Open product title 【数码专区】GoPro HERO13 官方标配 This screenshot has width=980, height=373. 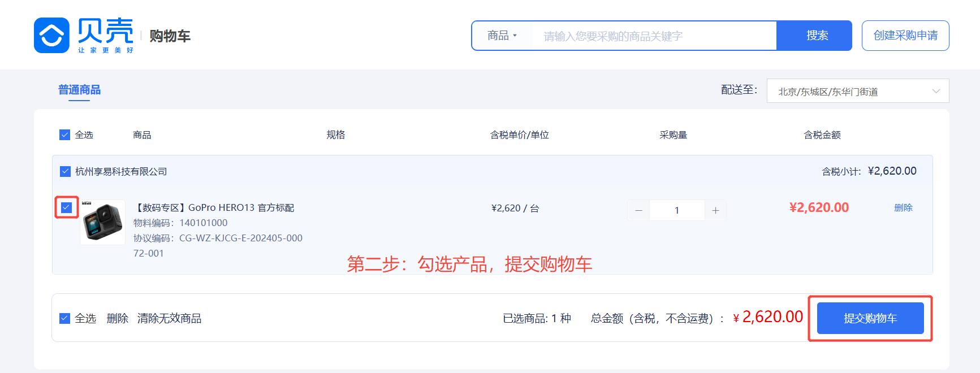pyautogui.click(x=214, y=207)
